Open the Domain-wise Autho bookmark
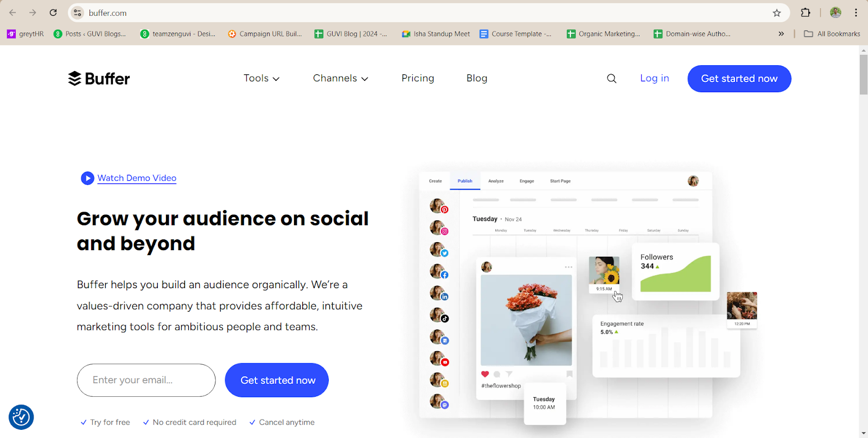The width and height of the screenshot is (868, 438). pos(692,34)
